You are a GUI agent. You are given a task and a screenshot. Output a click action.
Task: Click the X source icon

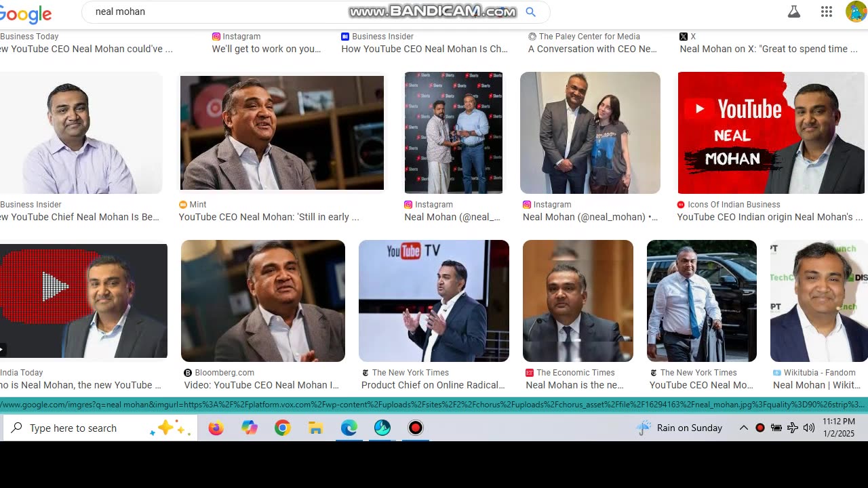684,37
